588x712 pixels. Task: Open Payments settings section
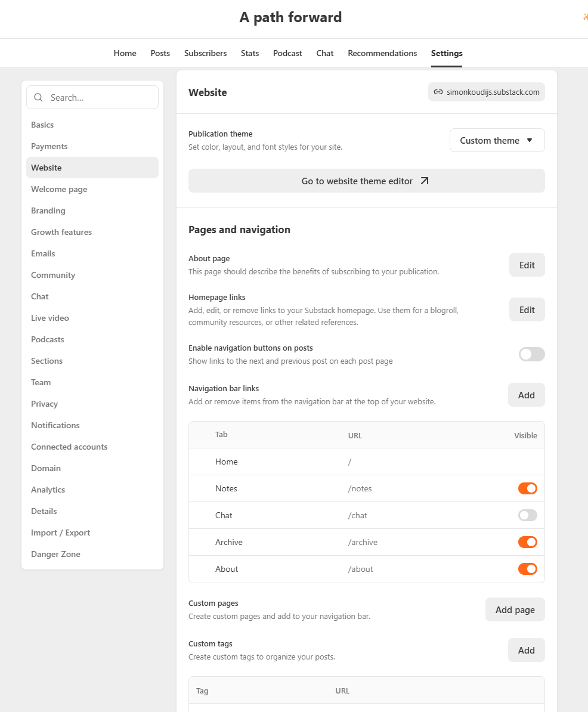[92, 146]
